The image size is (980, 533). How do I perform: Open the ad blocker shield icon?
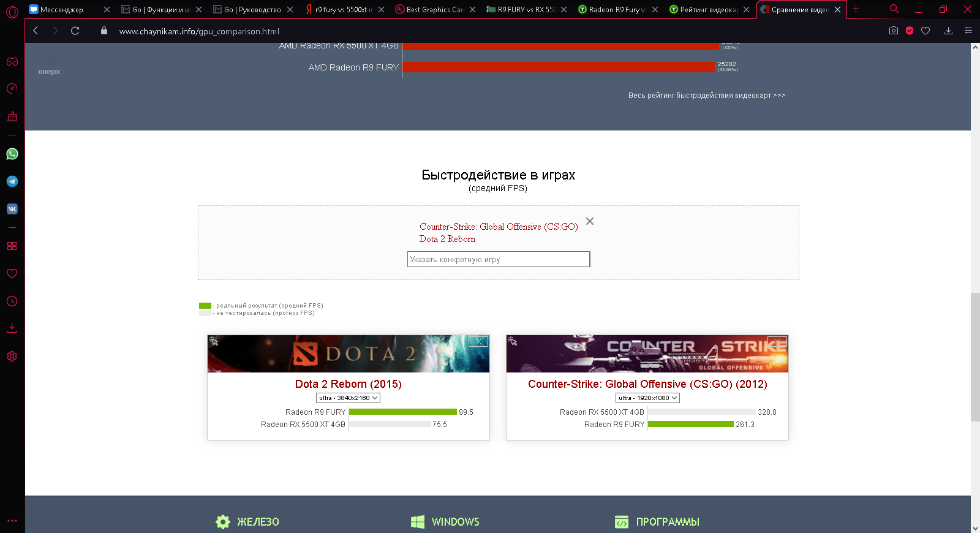coord(910,31)
